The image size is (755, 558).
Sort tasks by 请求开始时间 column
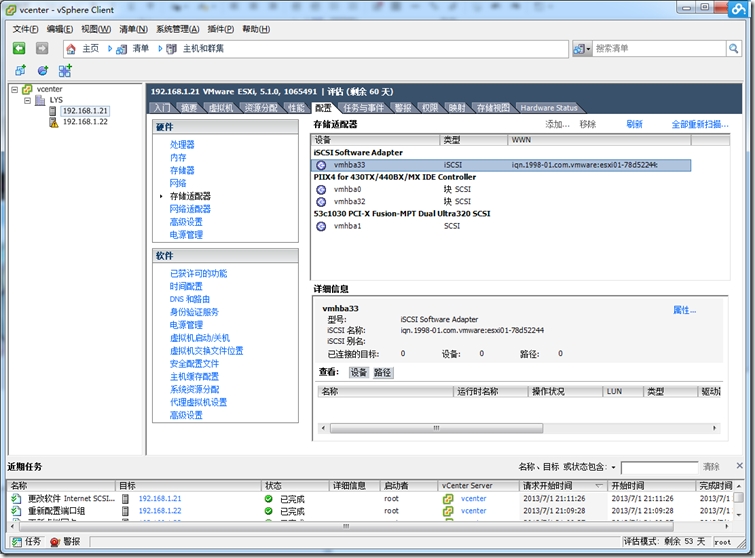(x=563, y=486)
